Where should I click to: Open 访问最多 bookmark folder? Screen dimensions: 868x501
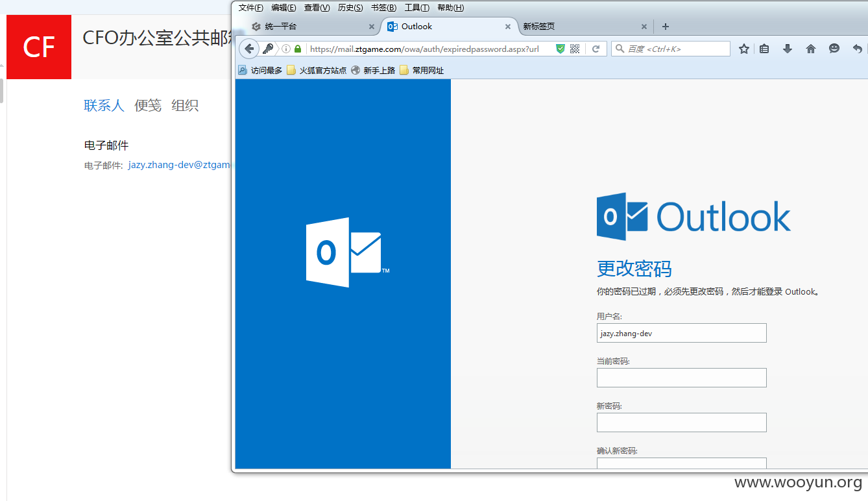[260, 70]
